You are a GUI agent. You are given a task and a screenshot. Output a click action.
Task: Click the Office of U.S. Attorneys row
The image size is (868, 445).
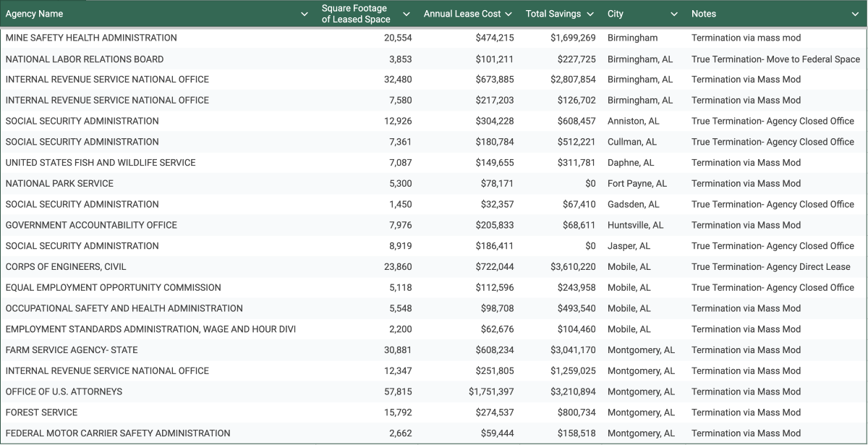[x=64, y=391]
